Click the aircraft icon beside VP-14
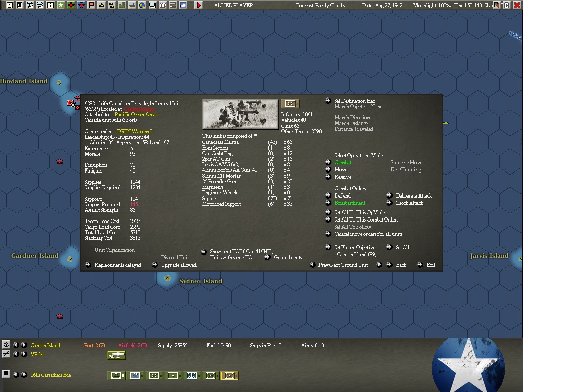The image size is (588, 392). (6, 353)
